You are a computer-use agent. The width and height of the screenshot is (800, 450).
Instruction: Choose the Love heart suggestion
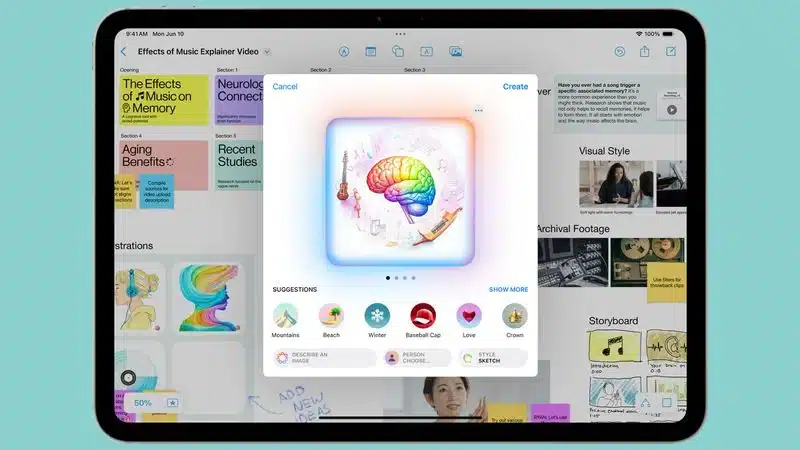(x=469, y=317)
